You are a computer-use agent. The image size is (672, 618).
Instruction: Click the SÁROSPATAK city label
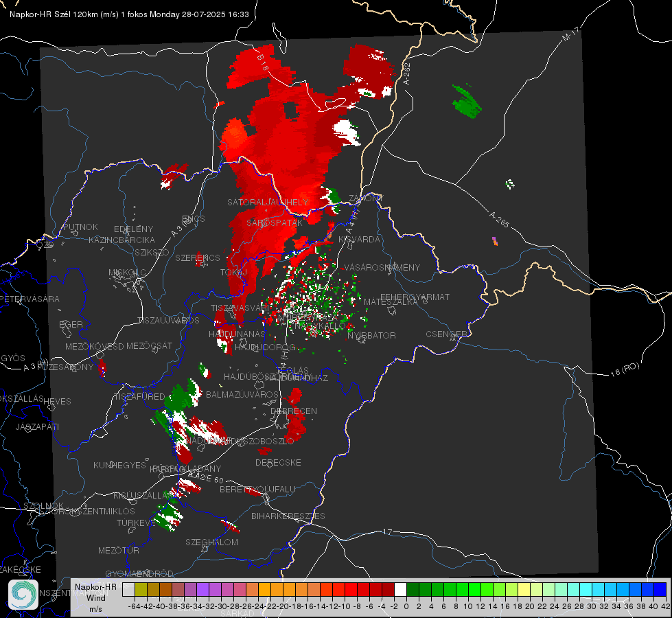click(275, 222)
